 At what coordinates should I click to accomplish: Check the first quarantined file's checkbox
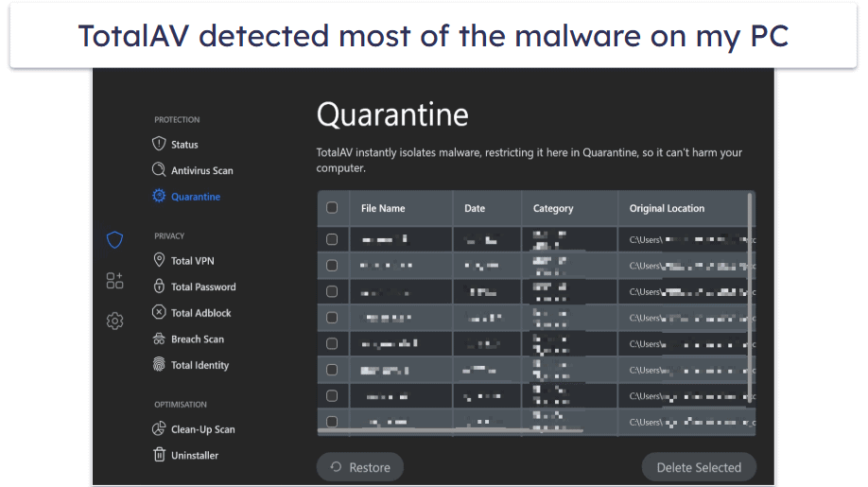tap(332, 239)
